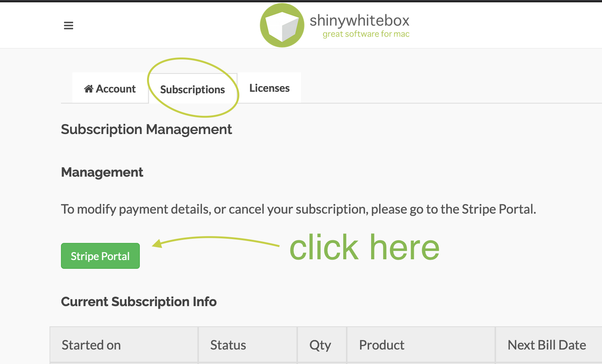The width and height of the screenshot is (602, 364).
Task: Click the Current Subscription Info heading
Action: pos(139,302)
